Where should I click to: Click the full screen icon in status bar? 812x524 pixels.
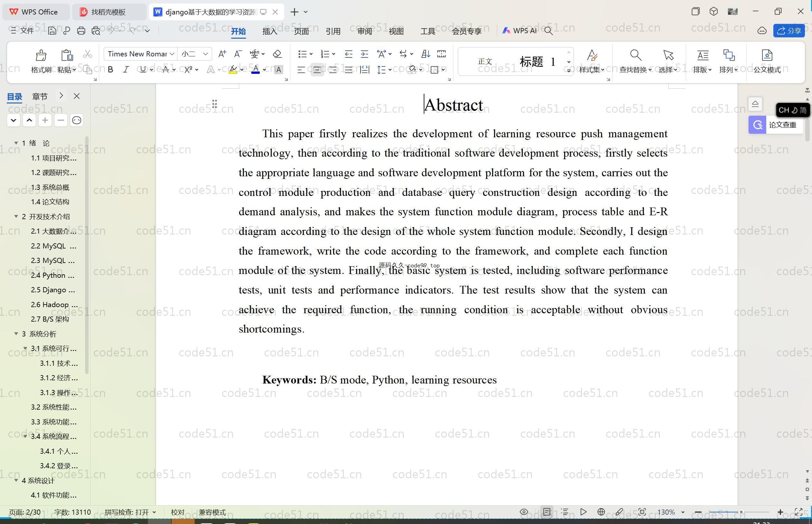(x=798, y=512)
